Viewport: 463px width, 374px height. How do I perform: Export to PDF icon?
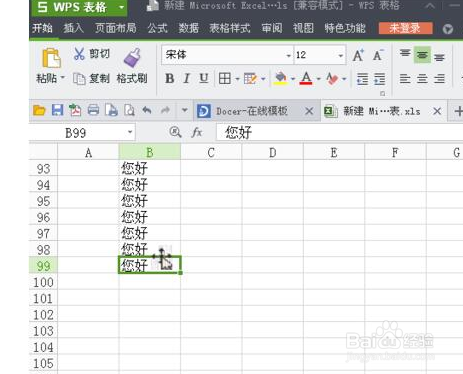click(x=75, y=110)
